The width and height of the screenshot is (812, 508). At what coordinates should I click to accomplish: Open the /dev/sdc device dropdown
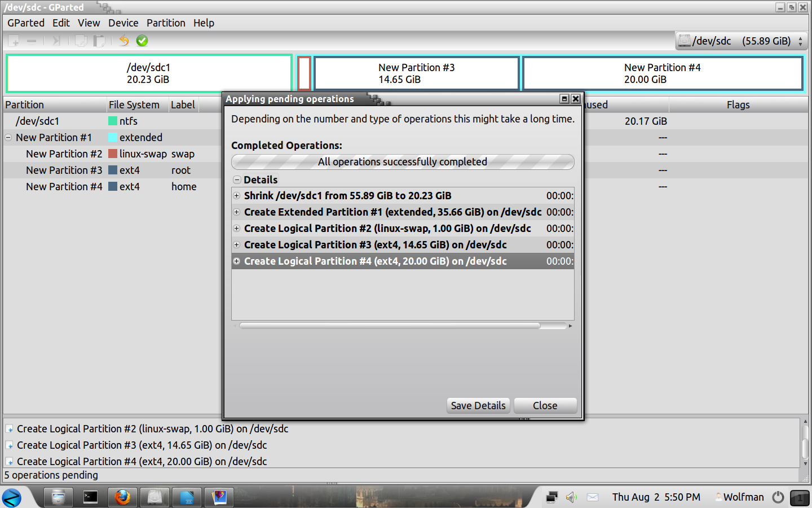(x=742, y=41)
